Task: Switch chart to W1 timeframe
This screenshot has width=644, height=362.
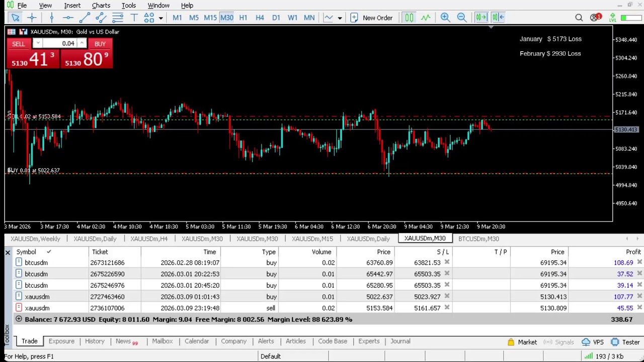Action: coord(292,18)
